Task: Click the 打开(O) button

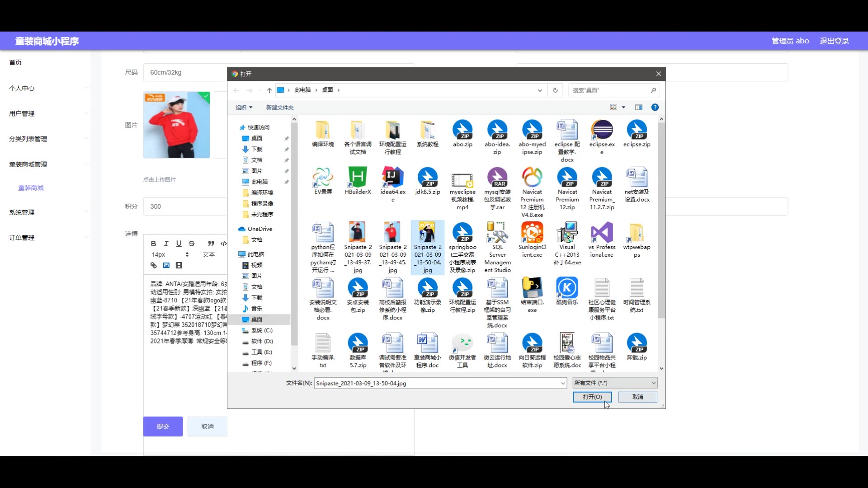Action: pyautogui.click(x=592, y=397)
